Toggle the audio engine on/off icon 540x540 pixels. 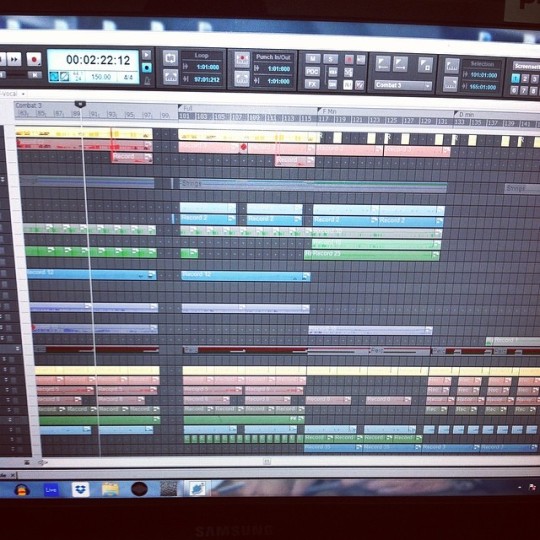54,76
